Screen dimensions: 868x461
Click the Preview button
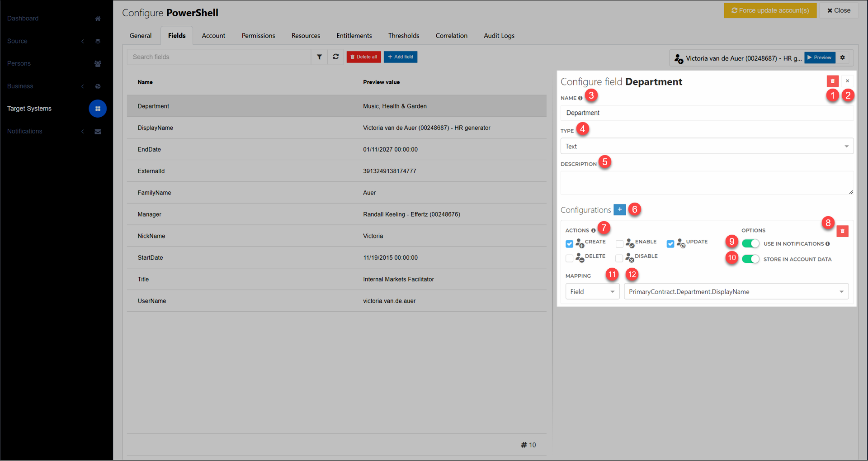point(820,57)
